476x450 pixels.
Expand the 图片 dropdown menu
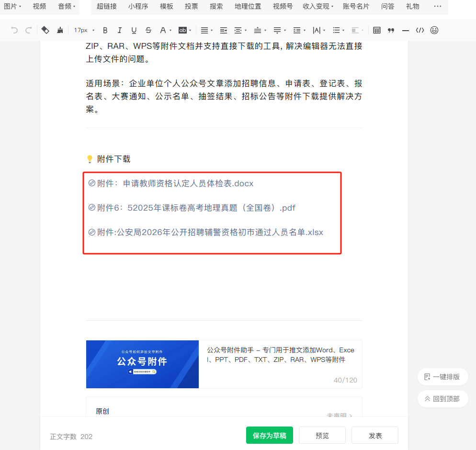pos(12,6)
